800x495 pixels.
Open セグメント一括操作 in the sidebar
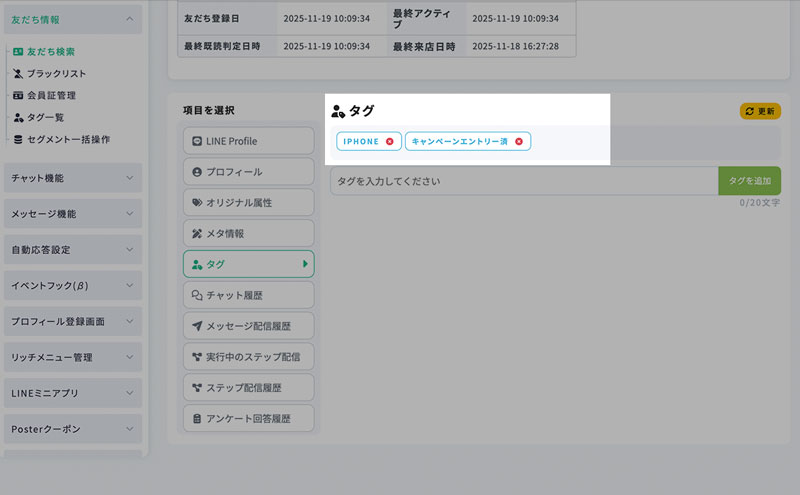pos(68,139)
